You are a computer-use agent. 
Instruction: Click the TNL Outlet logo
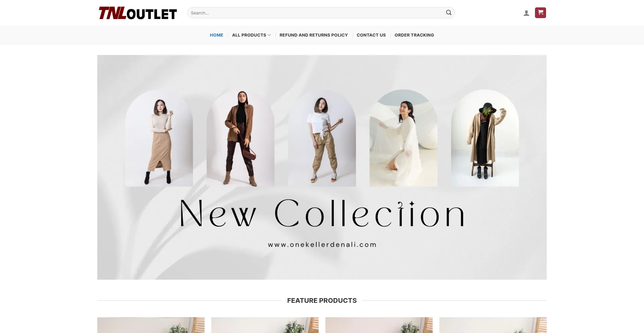(x=138, y=13)
